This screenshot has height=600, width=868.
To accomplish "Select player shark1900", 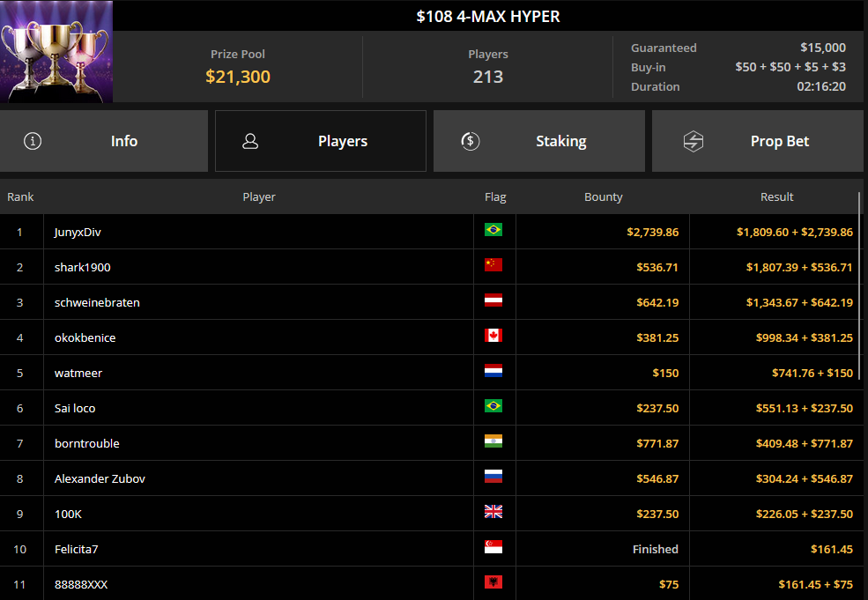I will pos(83,267).
